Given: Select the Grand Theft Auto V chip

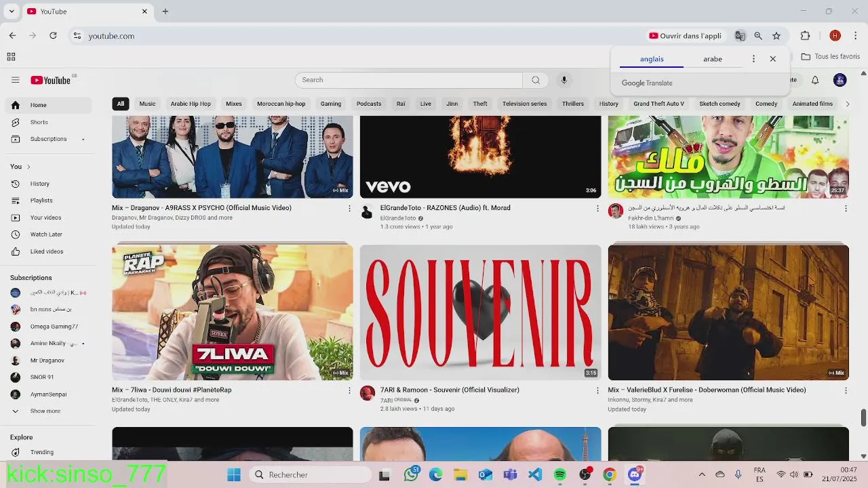Looking at the screenshot, I should pyautogui.click(x=658, y=104).
